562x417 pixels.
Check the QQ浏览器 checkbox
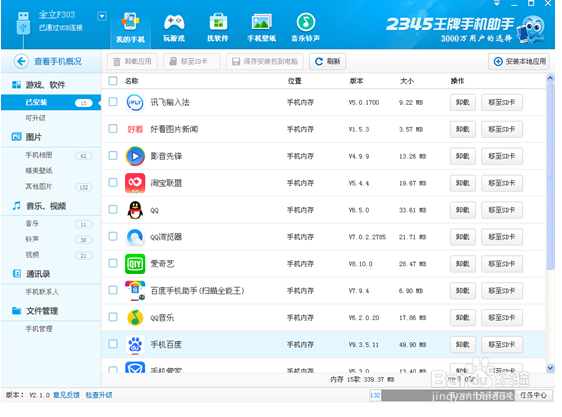113,236
